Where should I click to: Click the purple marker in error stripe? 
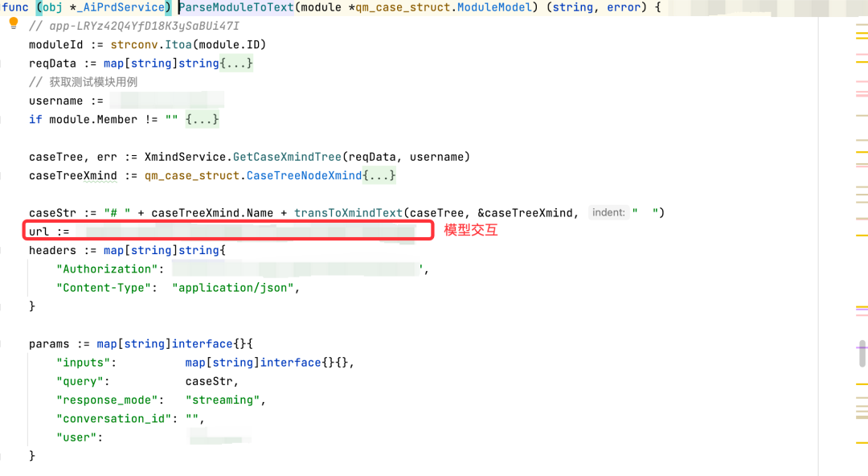click(862, 348)
